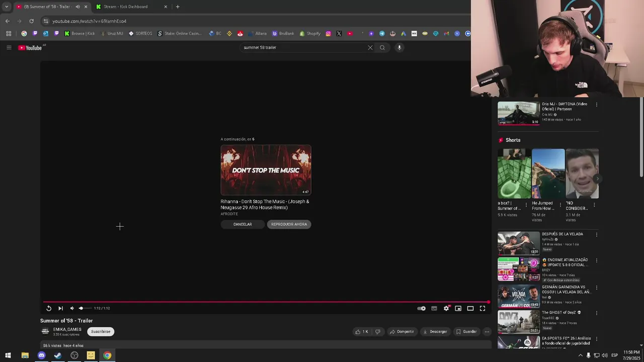Open options menu for Cris MJ - DAYTONA

[597, 105]
